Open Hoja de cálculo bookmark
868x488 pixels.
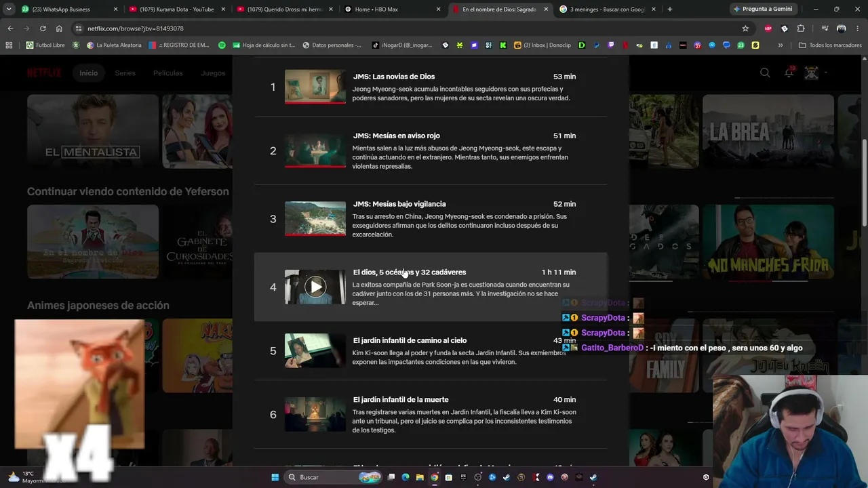pos(263,45)
